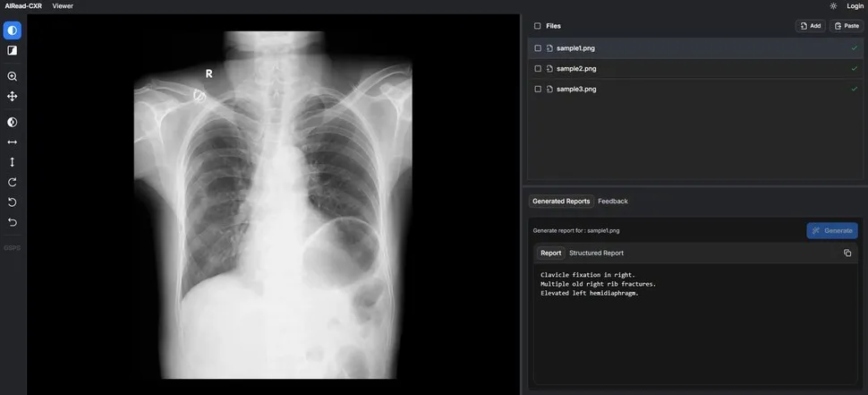Viewport: 868px width, 395px height.
Task: Copy the generated report text
Action: pos(847,253)
